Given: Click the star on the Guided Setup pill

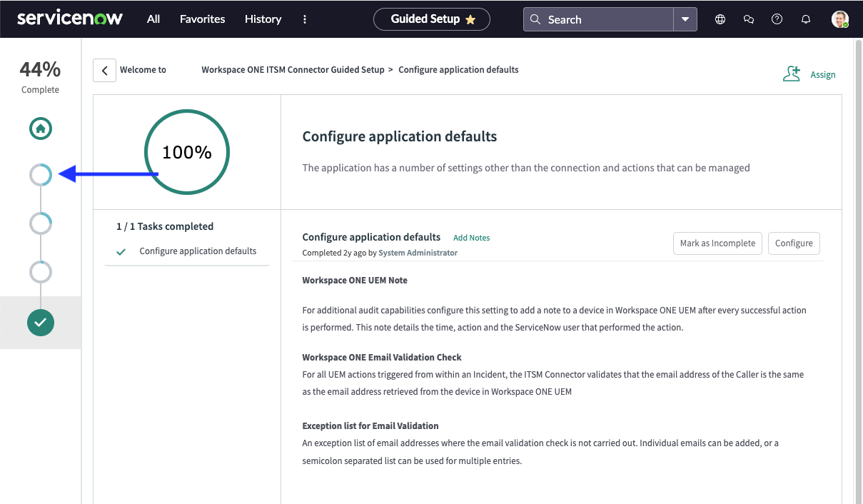Looking at the screenshot, I should tap(470, 19).
